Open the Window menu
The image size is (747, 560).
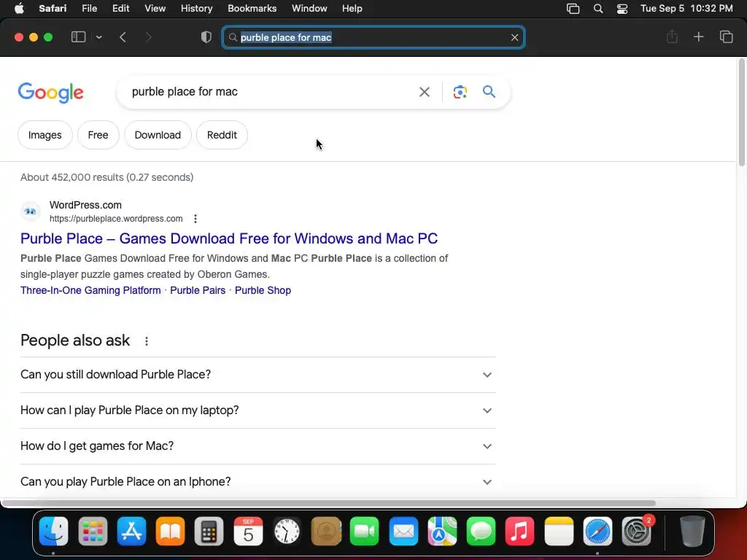click(309, 9)
